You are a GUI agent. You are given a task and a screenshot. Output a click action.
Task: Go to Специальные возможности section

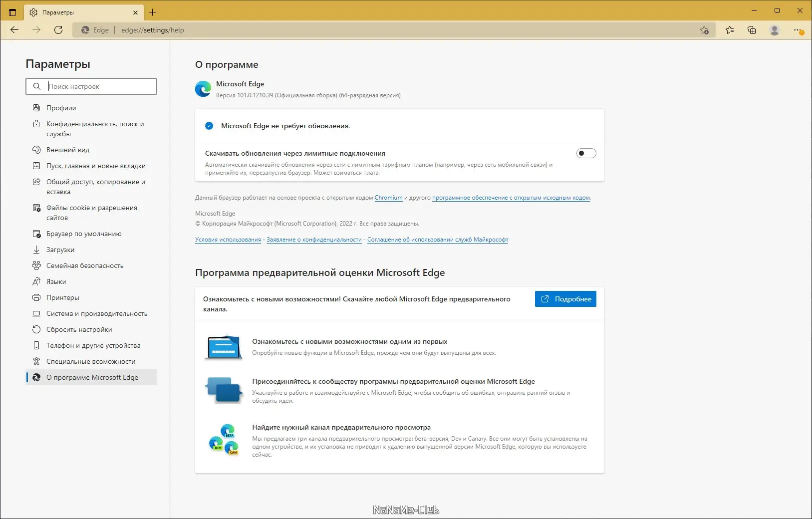[x=91, y=361]
